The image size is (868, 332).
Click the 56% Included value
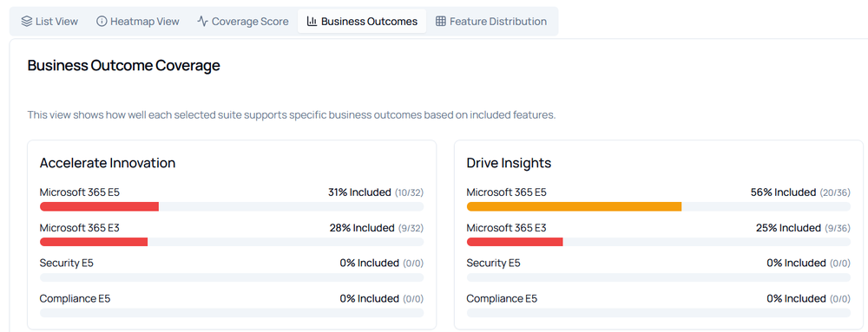coord(783,192)
